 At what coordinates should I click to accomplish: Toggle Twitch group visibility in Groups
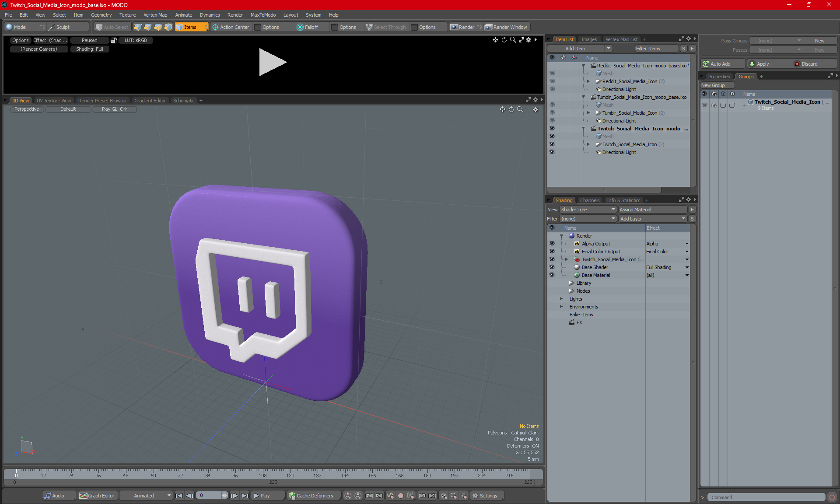tap(704, 105)
